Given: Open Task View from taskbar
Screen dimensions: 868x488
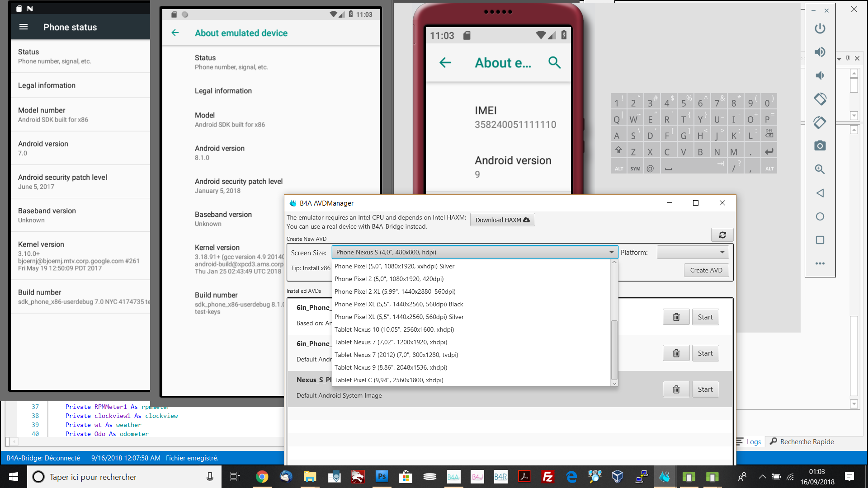Looking at the screenshot, I should tap(235, 477).
